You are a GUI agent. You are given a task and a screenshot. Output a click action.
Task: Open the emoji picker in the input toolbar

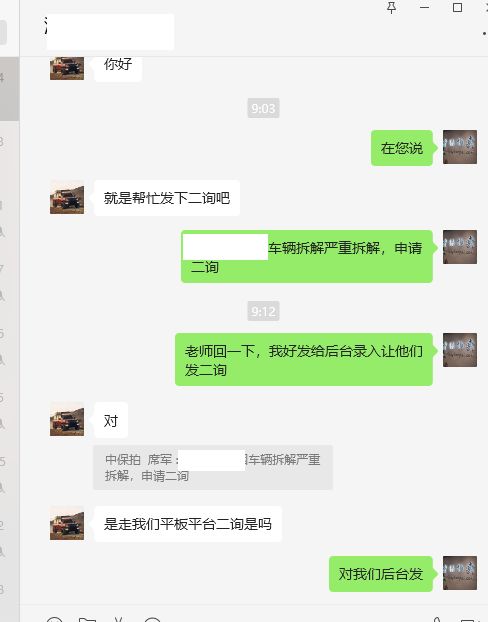click(54, 620)
